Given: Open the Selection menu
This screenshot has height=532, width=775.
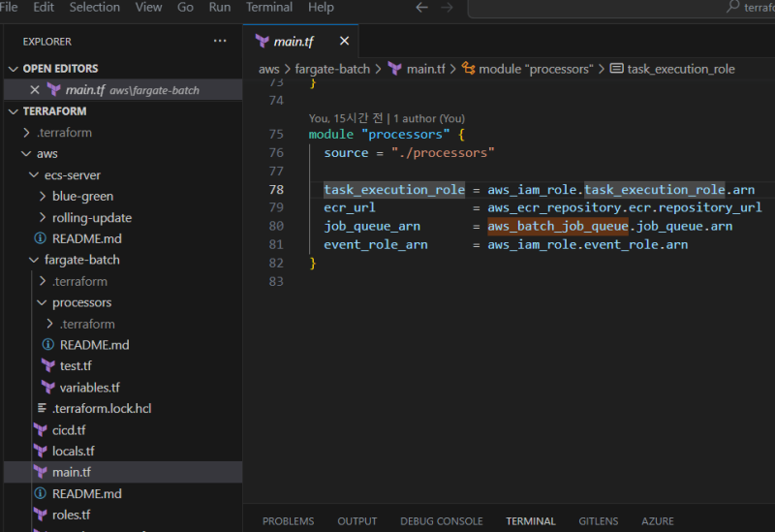Looking at the screenshot, I should 94,8.
